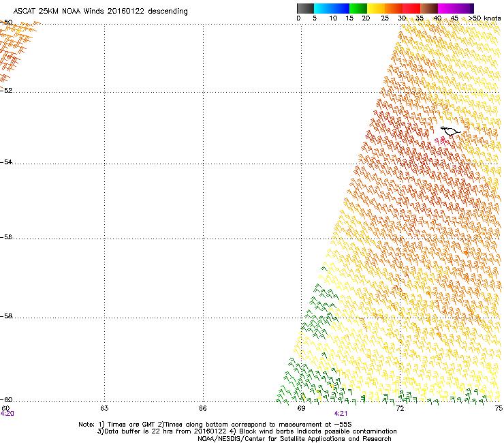The image size is (504, 443).
Task: Click the red 30-35 knots legend segment
Action: pyautogui.click(x=411, y=8)
